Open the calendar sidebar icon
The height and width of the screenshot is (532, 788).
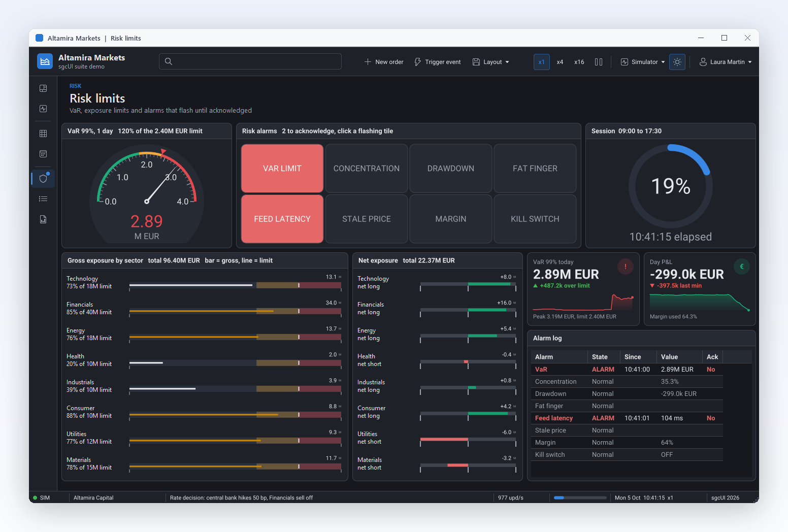[x=43, y=154]
